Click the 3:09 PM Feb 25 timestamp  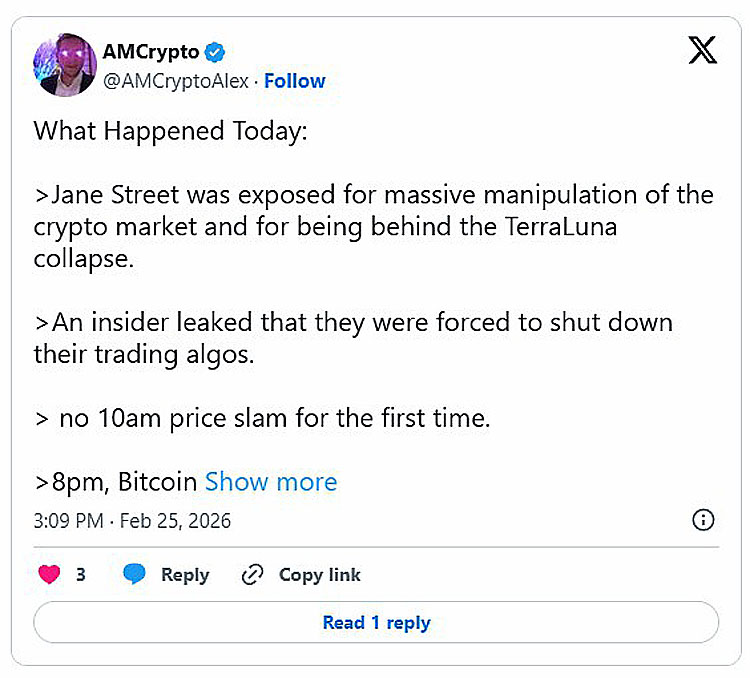[x=132, y=520]
